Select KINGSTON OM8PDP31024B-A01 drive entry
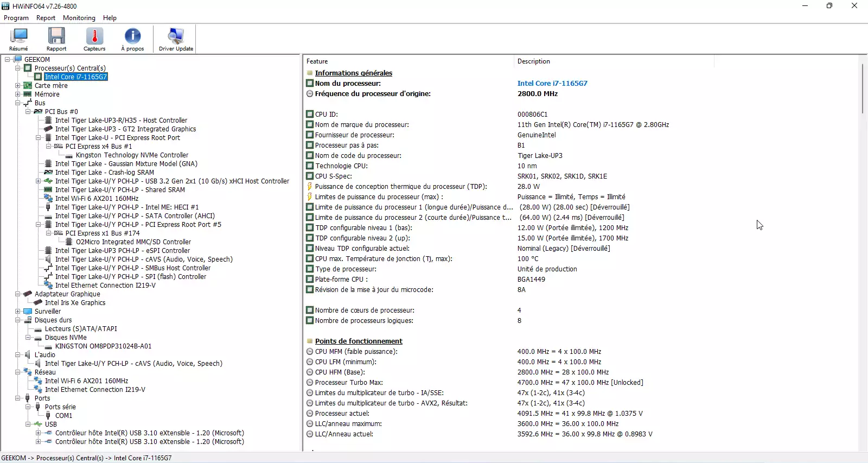 103,346
